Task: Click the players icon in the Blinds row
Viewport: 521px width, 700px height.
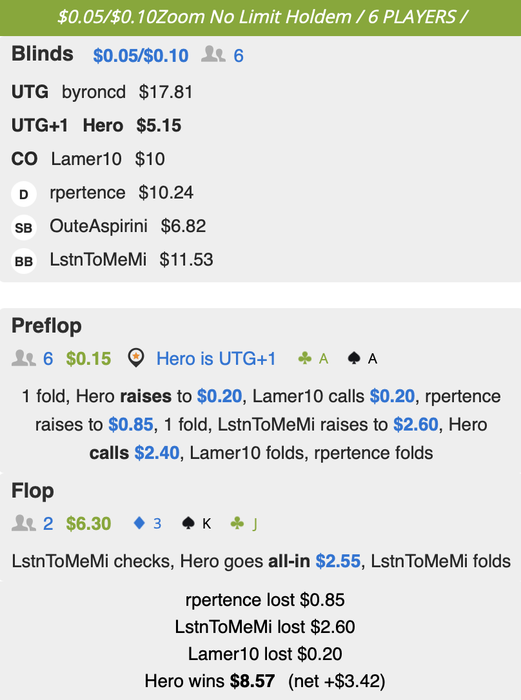Action: 213,54
